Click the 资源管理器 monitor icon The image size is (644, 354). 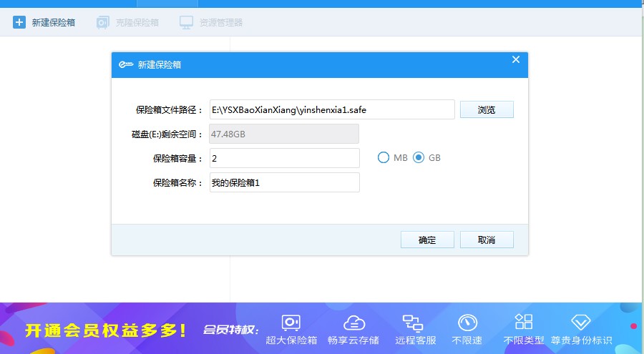(x=186, y=22)
